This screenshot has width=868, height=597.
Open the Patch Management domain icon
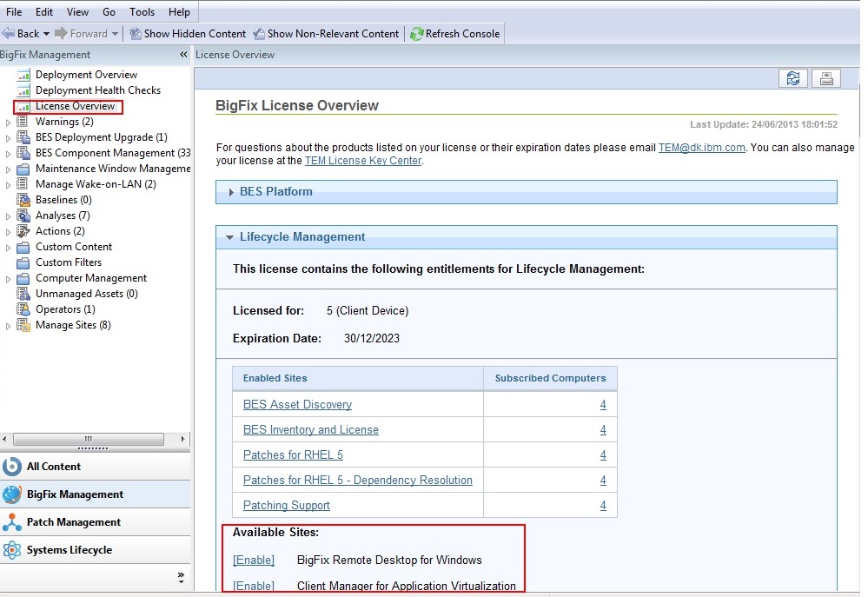(x=12, y=522)
